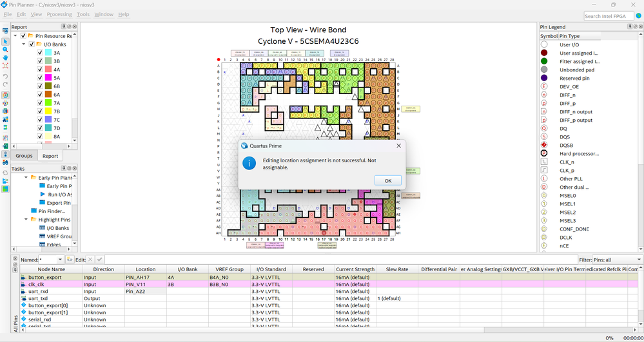Click the node filter icon beside Named
The image size is (644, 342).
click(x=70, y=260)
